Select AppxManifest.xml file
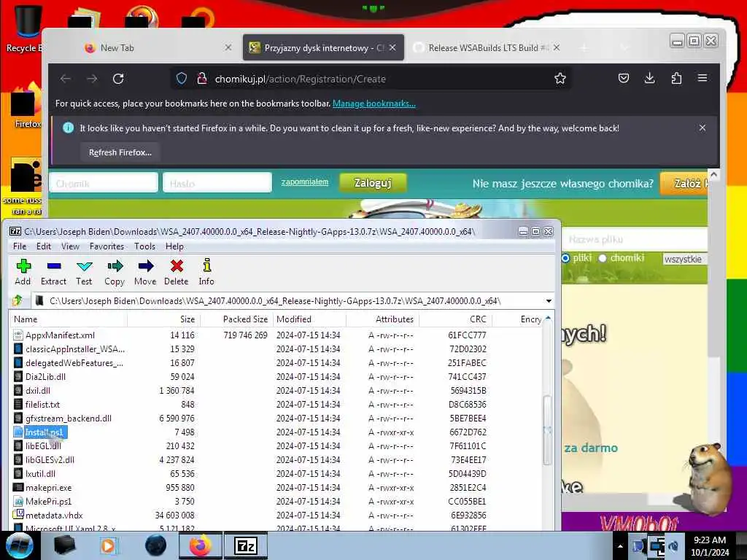747x560 pixels. pyautogui.click(x=60, y=335)
